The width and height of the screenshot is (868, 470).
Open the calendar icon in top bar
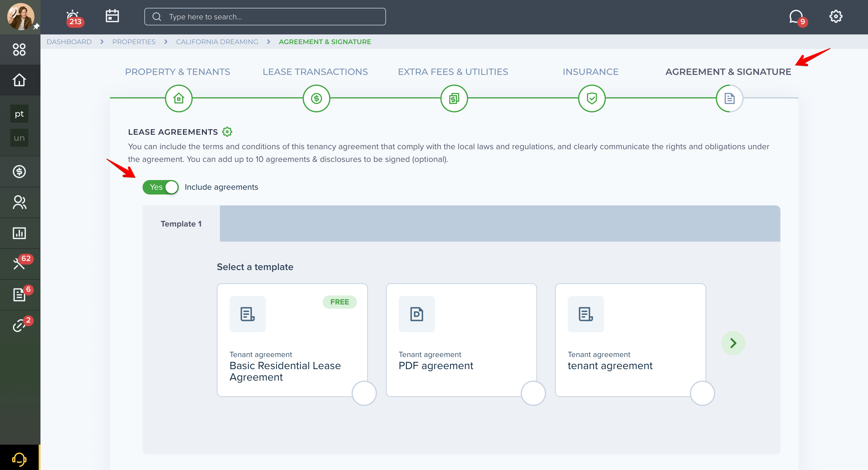112,16
